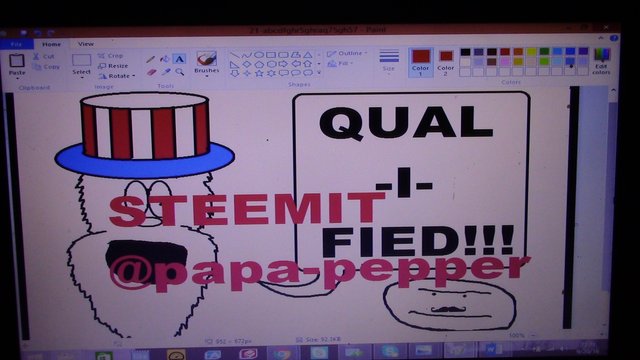This screenshot has width=640, height=360.
Task: Choose the Hexagon shape
Action: click(271, 64)
